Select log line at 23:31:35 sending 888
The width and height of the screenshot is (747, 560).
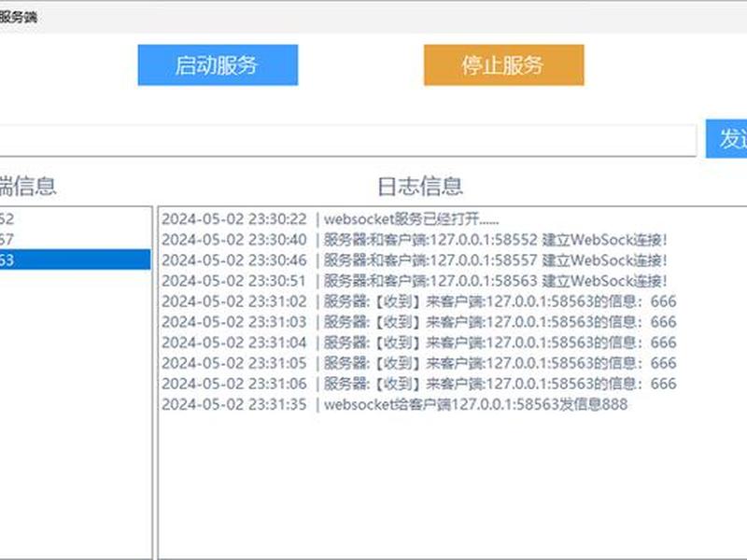[394, 404]
